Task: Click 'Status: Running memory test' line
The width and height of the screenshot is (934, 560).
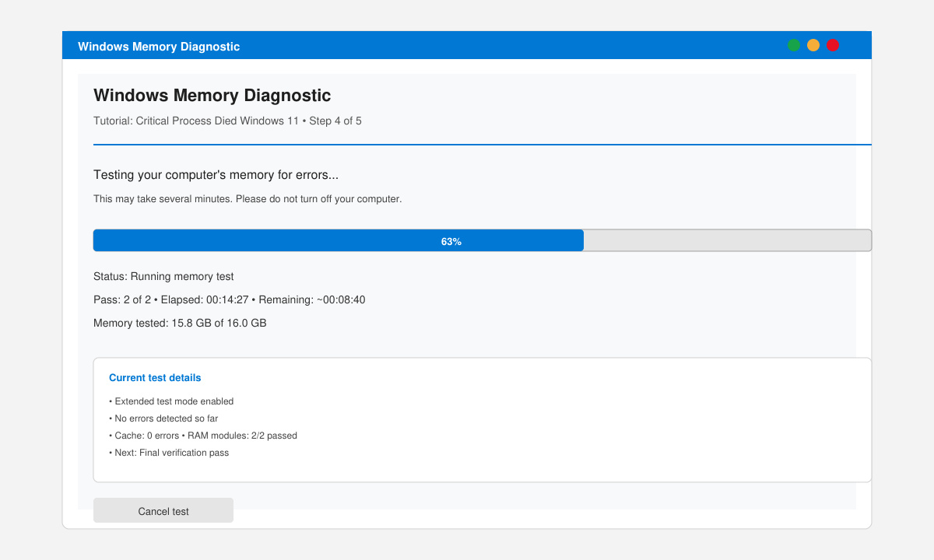Action: coord(163,276)
